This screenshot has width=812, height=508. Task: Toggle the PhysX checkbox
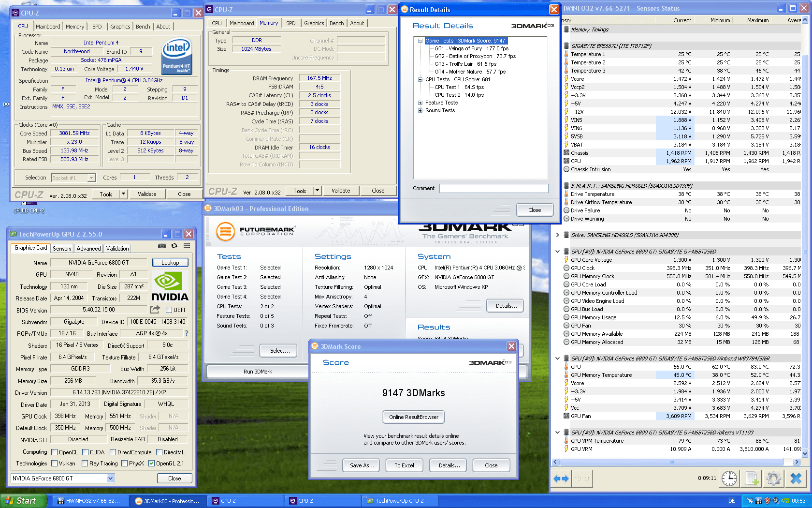124,463
